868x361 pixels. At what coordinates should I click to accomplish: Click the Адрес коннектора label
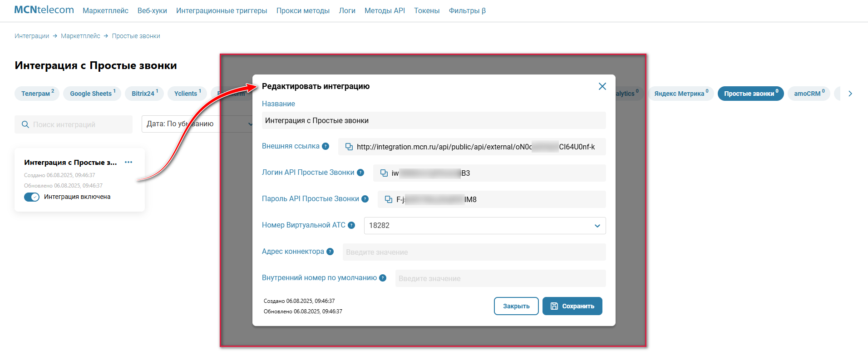coord(293,252)
